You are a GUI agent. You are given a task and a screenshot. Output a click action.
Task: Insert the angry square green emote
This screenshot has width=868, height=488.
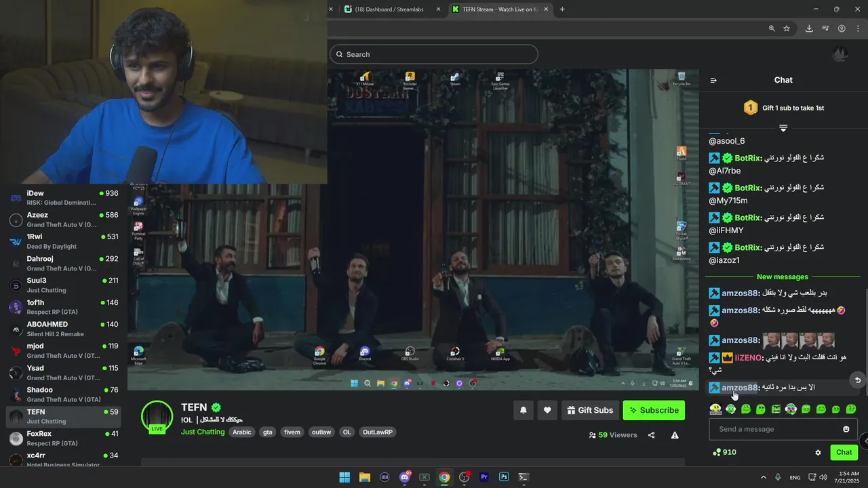776,409
